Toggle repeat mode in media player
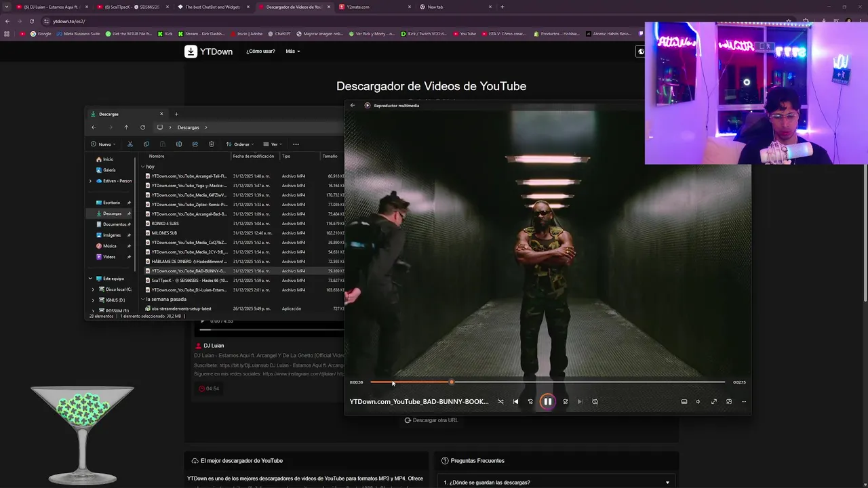Viewport: 868px width, 488px height. coord(595,401)
